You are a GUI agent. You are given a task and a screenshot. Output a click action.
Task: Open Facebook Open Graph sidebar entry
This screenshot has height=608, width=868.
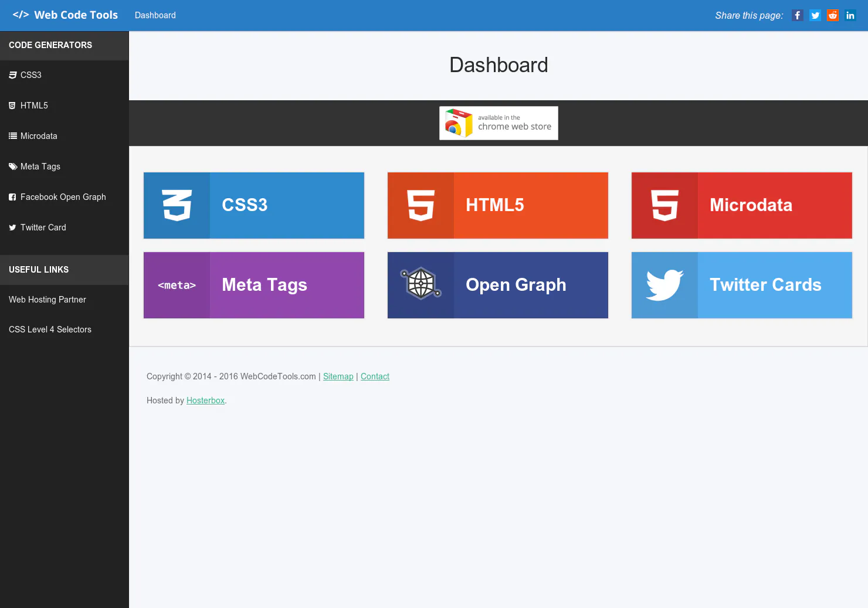pos(65,197)
